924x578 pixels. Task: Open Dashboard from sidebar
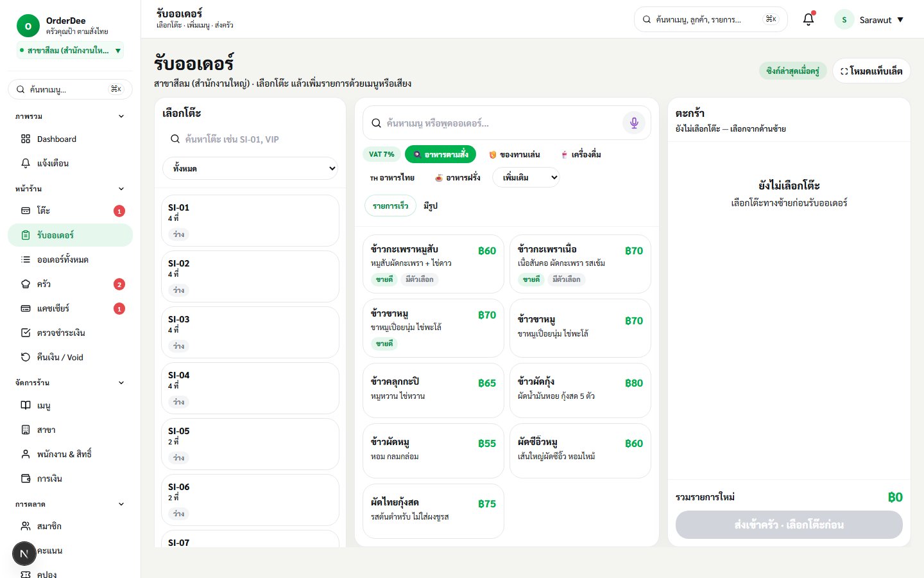pos(70,139)
